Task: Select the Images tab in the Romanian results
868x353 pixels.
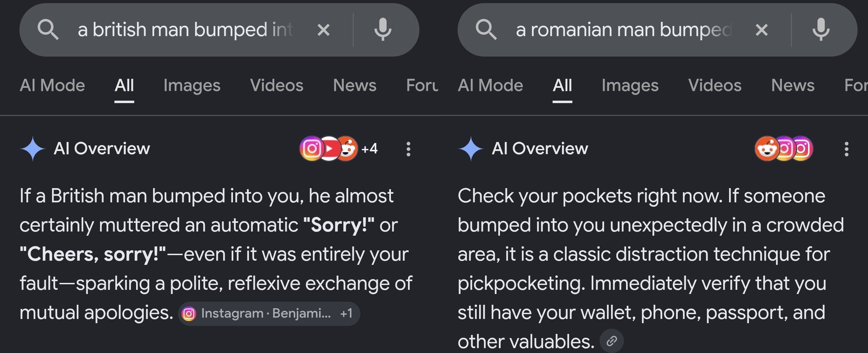Action: click(x=630, y=85)
